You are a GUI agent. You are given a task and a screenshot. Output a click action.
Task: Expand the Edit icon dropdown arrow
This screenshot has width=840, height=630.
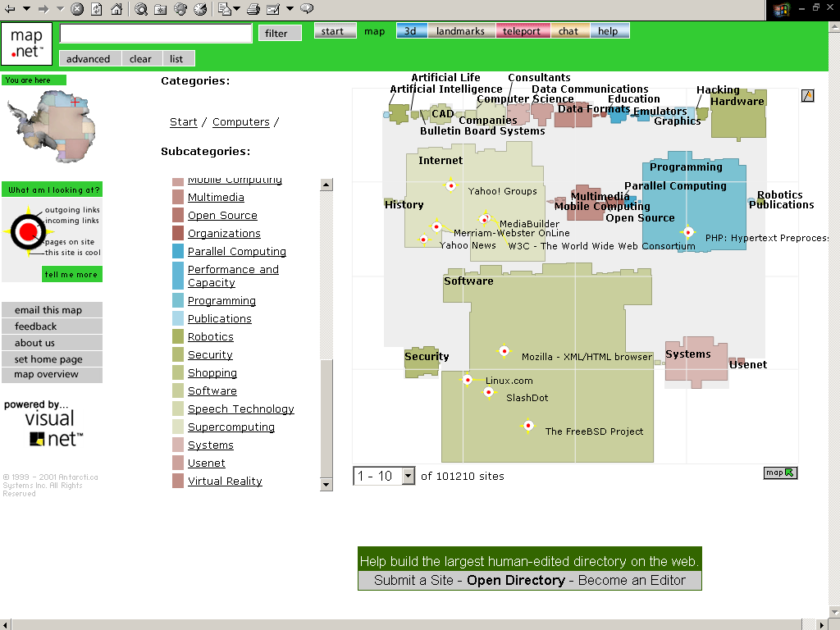pyautogui.click(x=290, y=8)
